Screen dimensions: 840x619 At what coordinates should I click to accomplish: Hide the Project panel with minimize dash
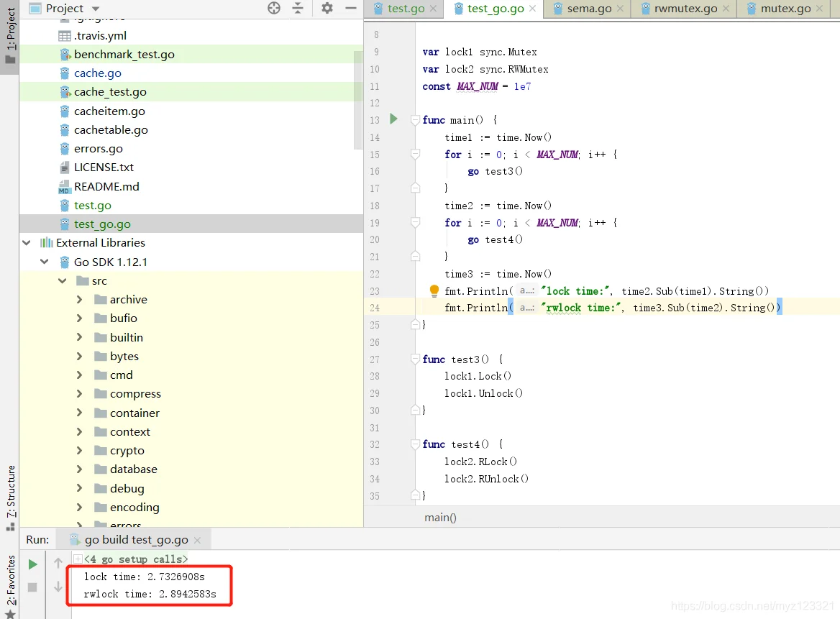click(x=351, y=8)
